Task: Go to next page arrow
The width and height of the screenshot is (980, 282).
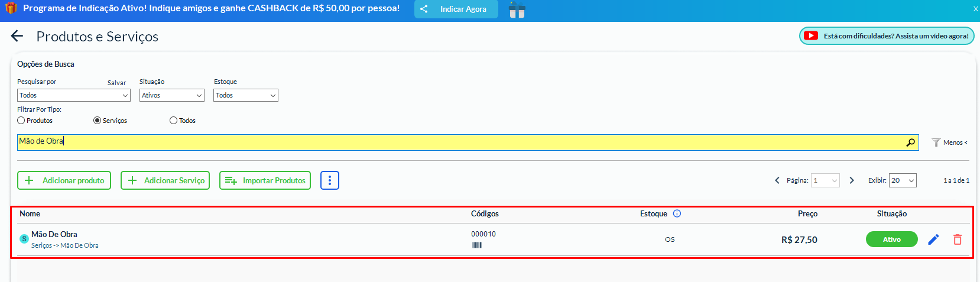Action: [852, 180]
